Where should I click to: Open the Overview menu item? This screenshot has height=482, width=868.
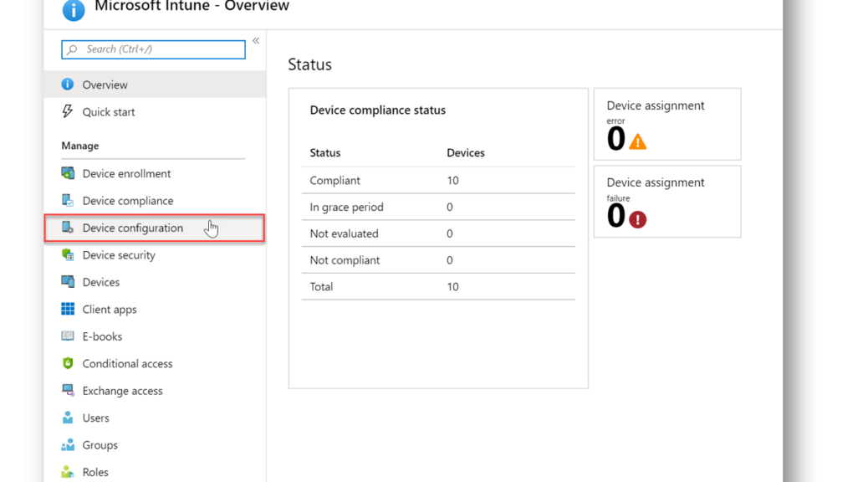pos(155,85)
